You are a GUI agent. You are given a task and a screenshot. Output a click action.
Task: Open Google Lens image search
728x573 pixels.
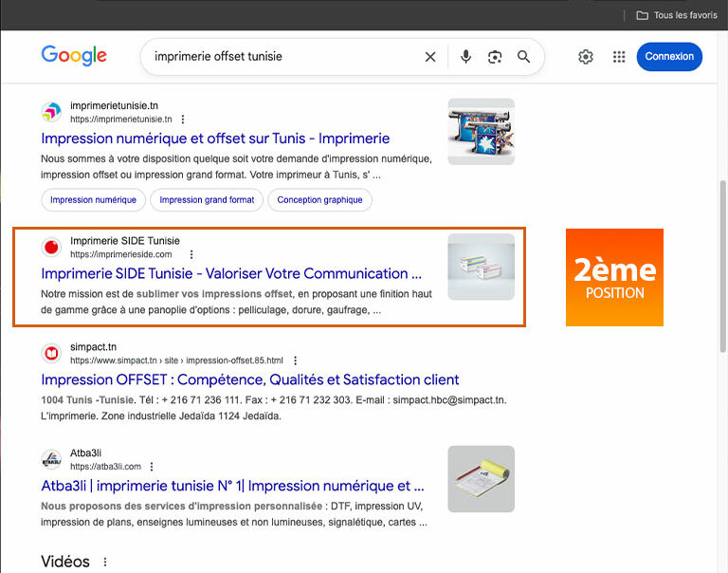[495, 57]
